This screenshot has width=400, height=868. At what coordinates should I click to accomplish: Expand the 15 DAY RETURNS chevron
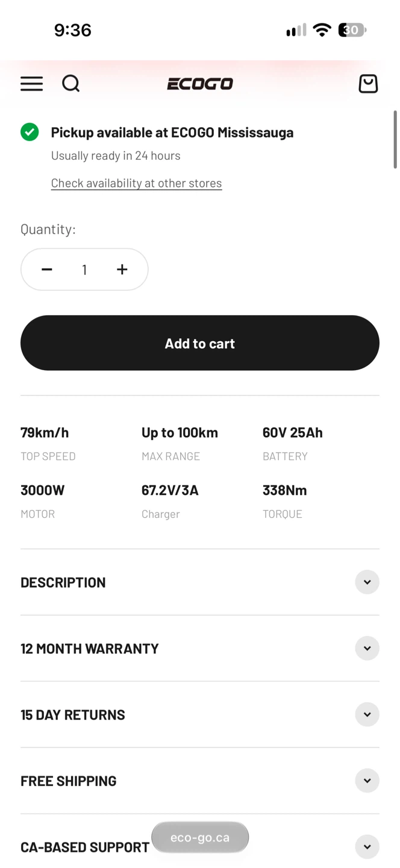coord(367,715)
